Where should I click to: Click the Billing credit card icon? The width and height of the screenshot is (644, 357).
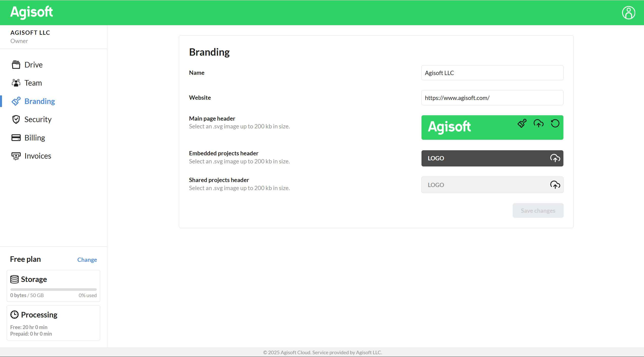pos(16,138)
